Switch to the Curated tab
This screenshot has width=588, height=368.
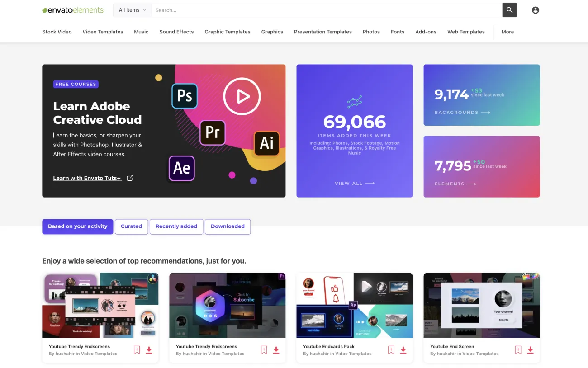click(x=132, y=226)
